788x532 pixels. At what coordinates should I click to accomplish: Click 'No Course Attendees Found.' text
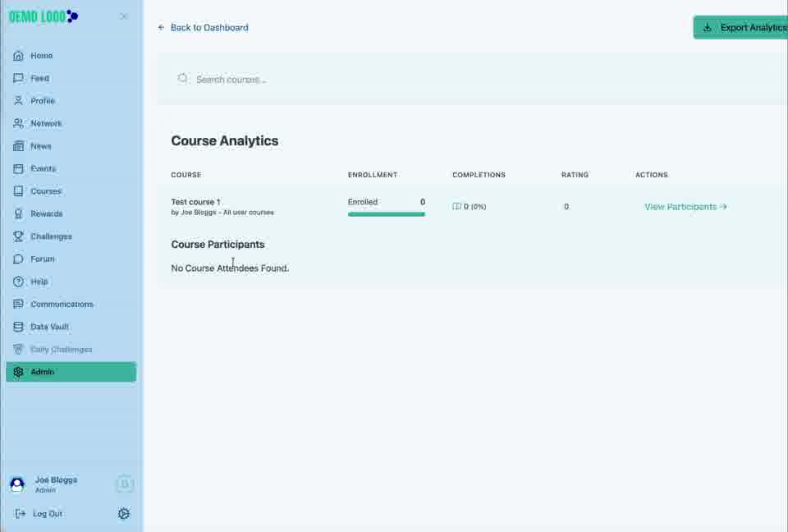230,268
